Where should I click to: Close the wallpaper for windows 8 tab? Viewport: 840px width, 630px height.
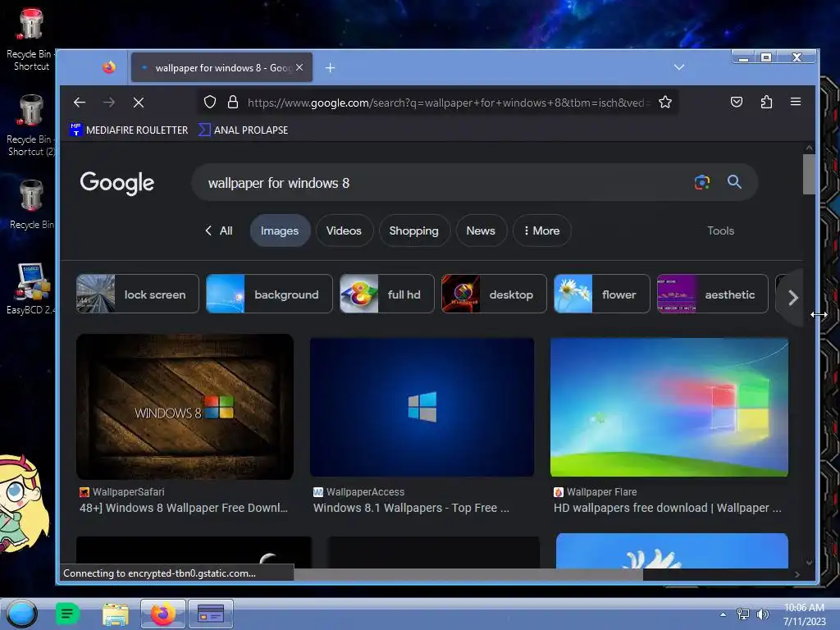click(x=299, y=67)
